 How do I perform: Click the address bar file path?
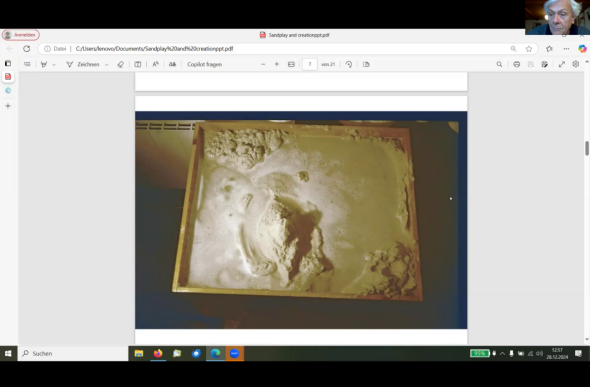[154, 49]
